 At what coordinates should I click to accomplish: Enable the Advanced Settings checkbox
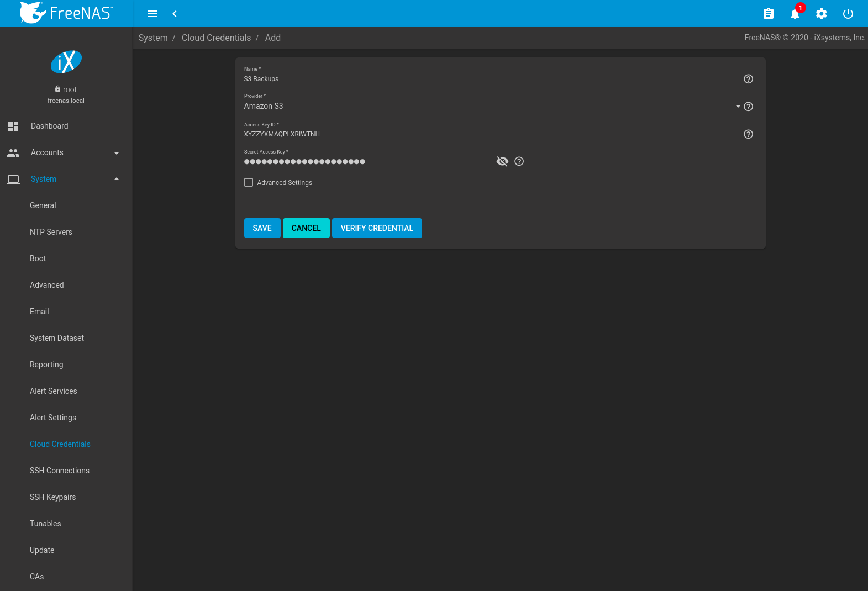pos(249,182)
